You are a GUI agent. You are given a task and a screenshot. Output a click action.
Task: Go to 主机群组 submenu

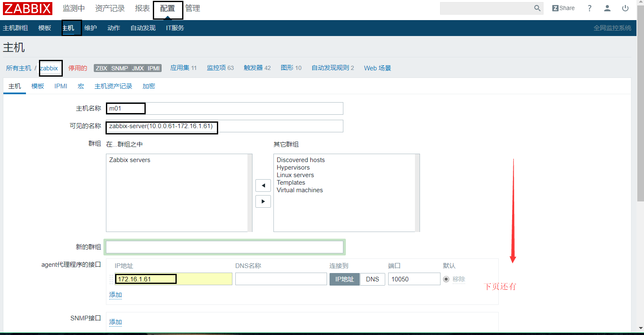(x=15, y=28)
